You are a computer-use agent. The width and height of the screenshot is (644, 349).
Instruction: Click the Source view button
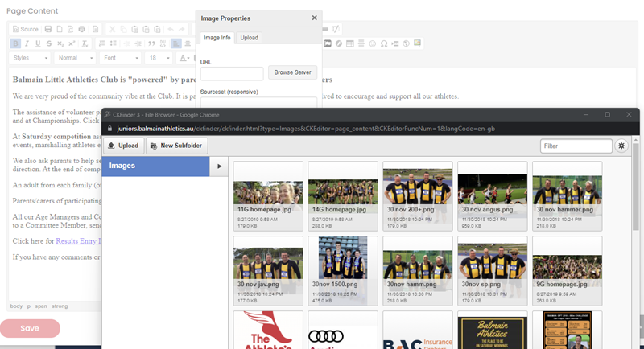25,29
